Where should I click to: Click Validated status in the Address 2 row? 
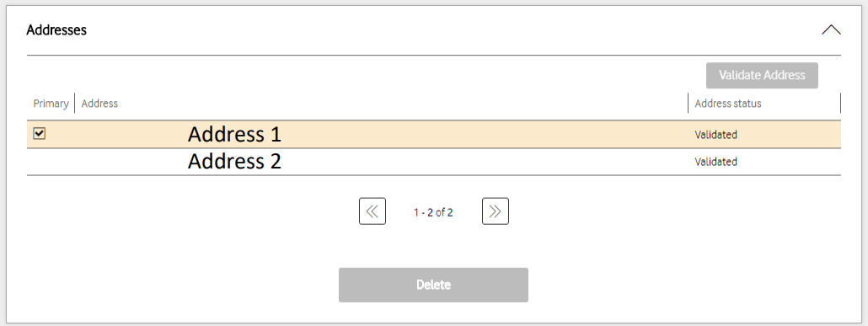point(715,163)
